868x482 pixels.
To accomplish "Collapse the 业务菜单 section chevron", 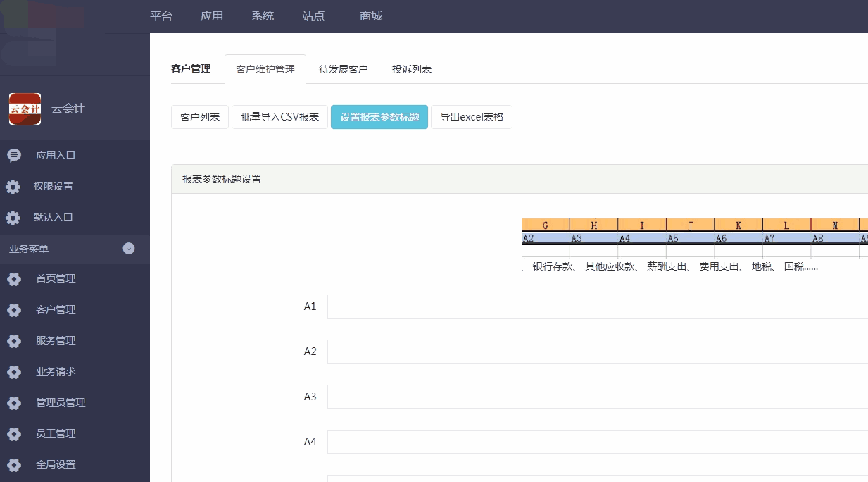I will 128,249.
